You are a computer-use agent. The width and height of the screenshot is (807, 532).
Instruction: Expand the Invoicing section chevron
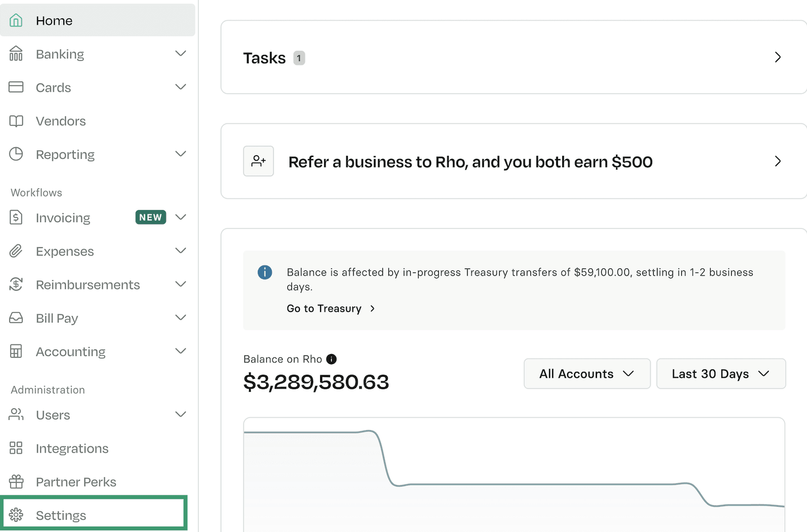coord(180,217)
